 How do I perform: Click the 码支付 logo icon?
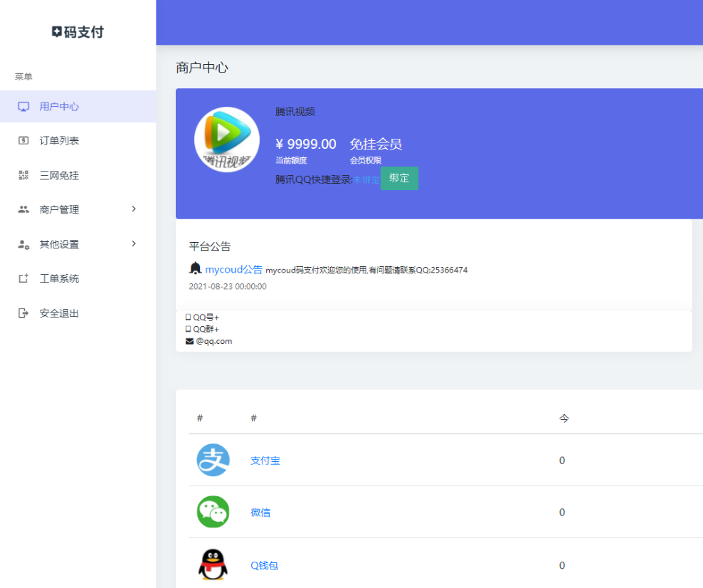click(x=56, y=32)
